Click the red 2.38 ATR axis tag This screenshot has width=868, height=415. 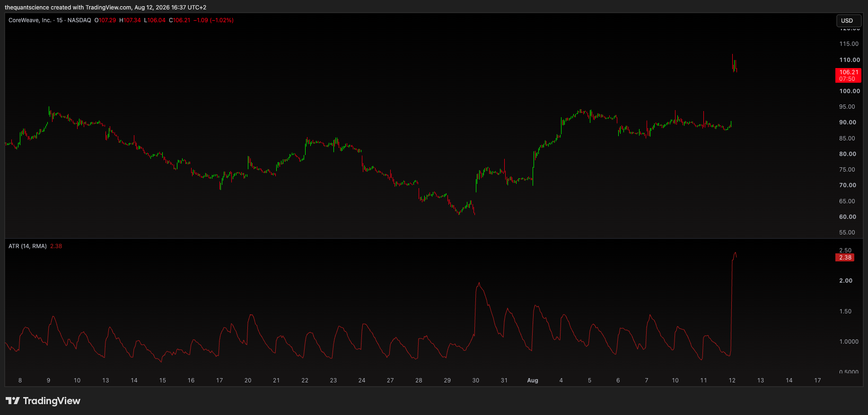(x=845, y=258)
